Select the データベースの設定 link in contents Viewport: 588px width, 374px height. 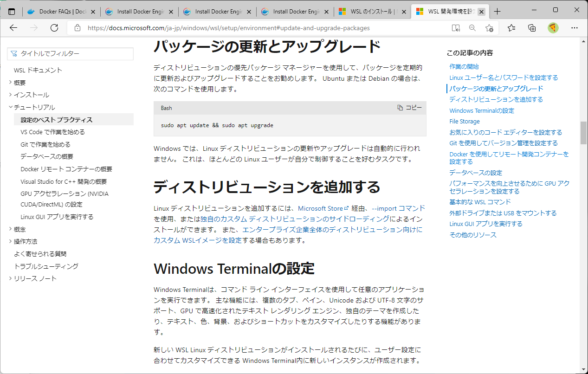[x=475, y=172]
